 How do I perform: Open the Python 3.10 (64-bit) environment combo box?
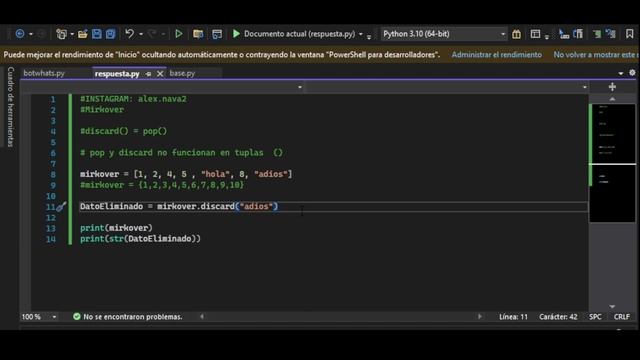444,34
